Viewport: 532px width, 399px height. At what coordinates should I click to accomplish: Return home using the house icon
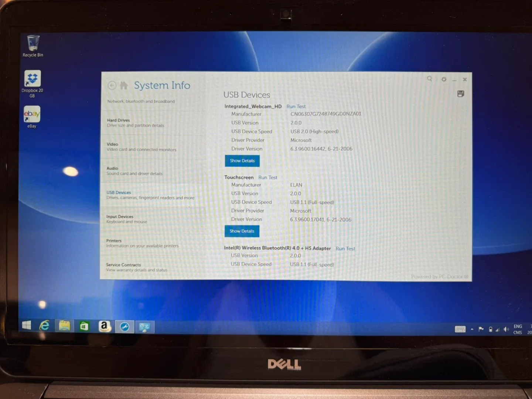123,85
